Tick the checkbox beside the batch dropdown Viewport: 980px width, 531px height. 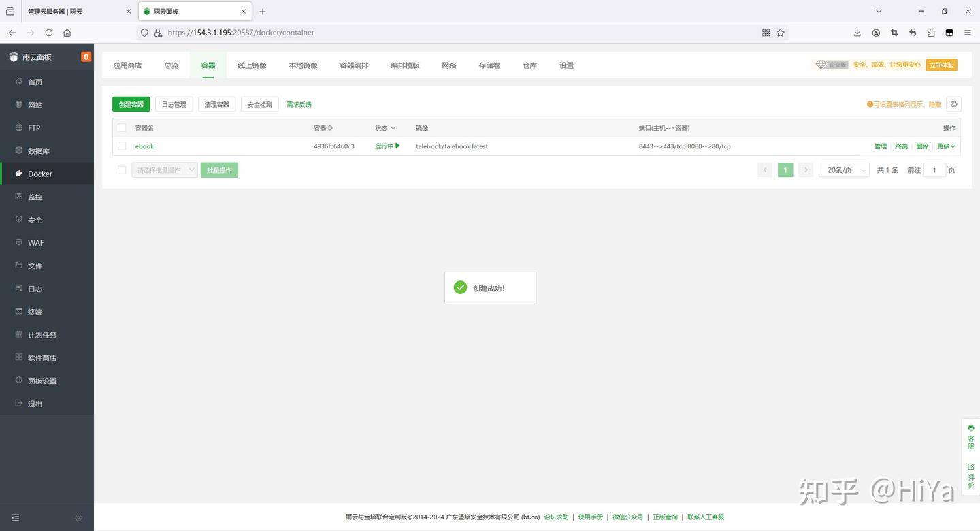[122, 170]
